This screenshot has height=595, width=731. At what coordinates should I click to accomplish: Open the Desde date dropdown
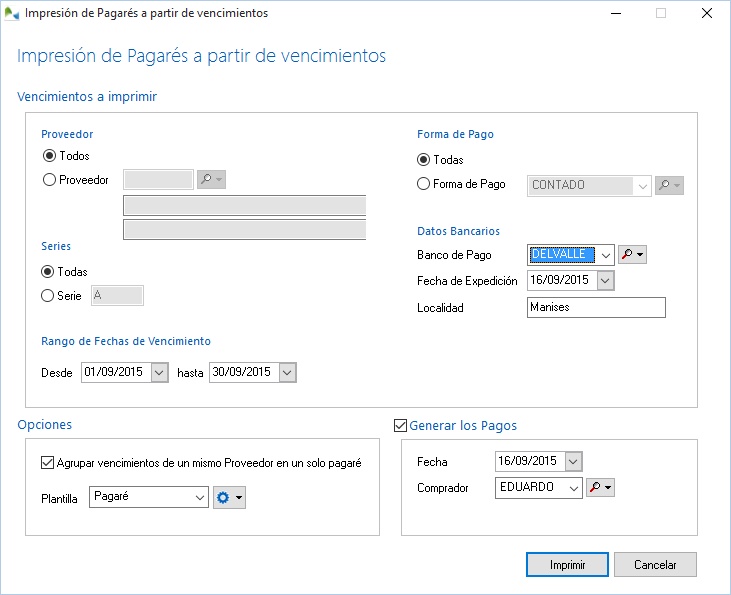pyautogui.click(x=159, y=372)
